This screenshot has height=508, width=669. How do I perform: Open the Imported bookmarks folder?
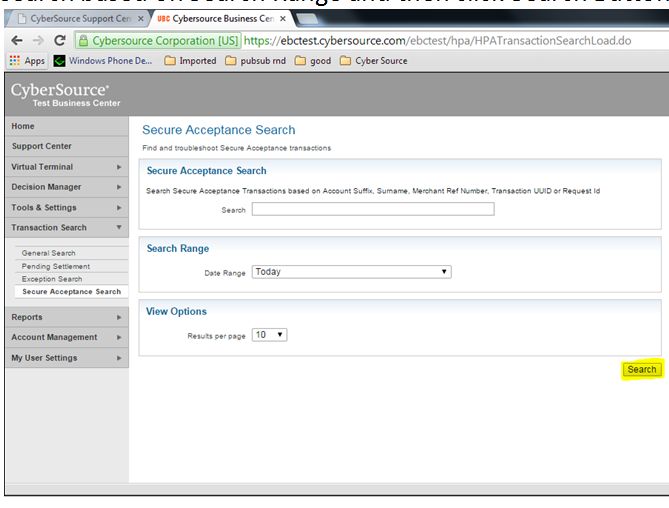coord(191,61)
